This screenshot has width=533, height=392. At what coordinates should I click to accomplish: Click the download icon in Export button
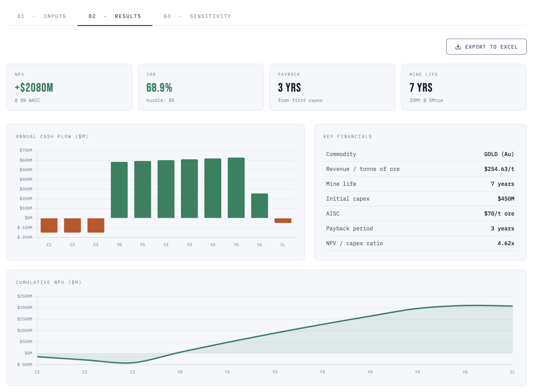pyautogui.click(x=458, y=47)
